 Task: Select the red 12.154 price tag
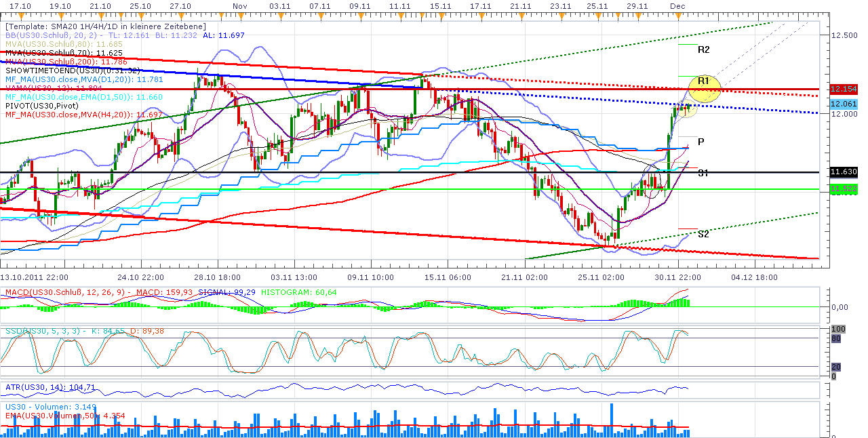[x=844, y=89]
